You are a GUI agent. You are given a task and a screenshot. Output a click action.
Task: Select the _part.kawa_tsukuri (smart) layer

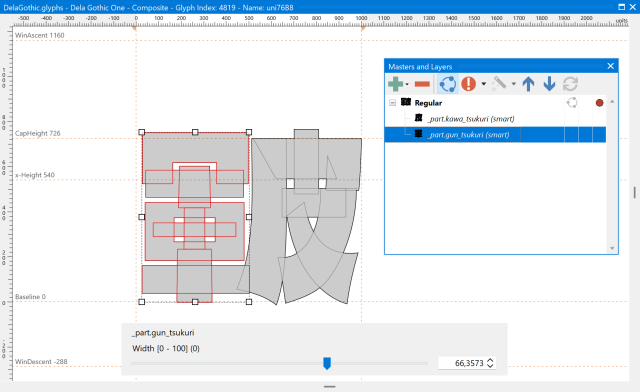(495, 119)
